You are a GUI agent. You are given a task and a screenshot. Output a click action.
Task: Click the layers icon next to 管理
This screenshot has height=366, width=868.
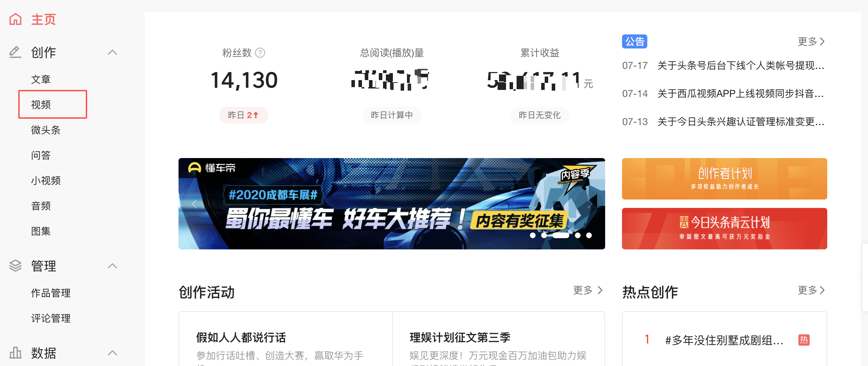click(15, 266)
